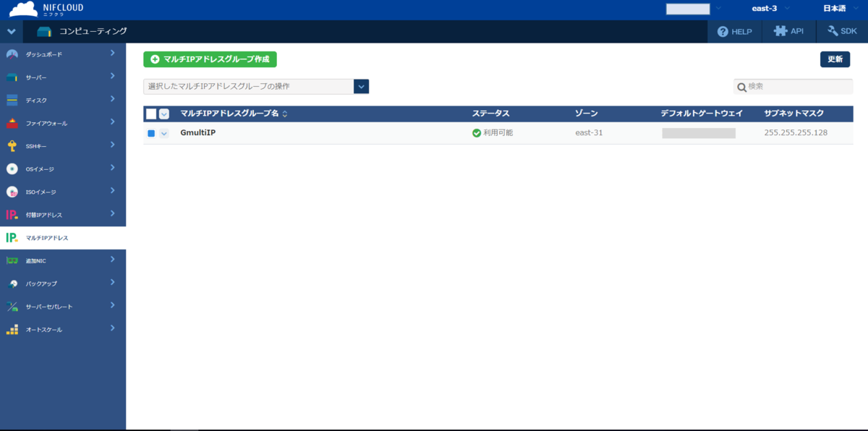The height and width of the screenshot is (431, 868).
Task: Expand the ディスク submenu chevron
Action: tap(113, 99)
